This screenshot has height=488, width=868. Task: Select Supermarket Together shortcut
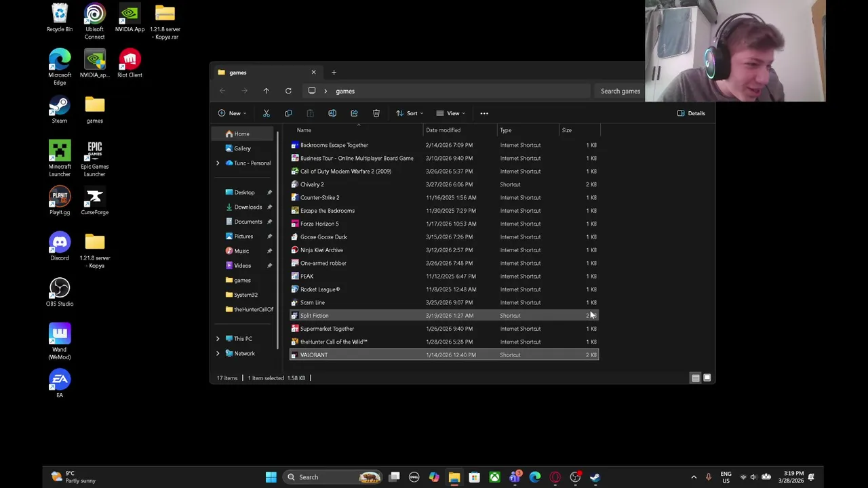[444, 329]
